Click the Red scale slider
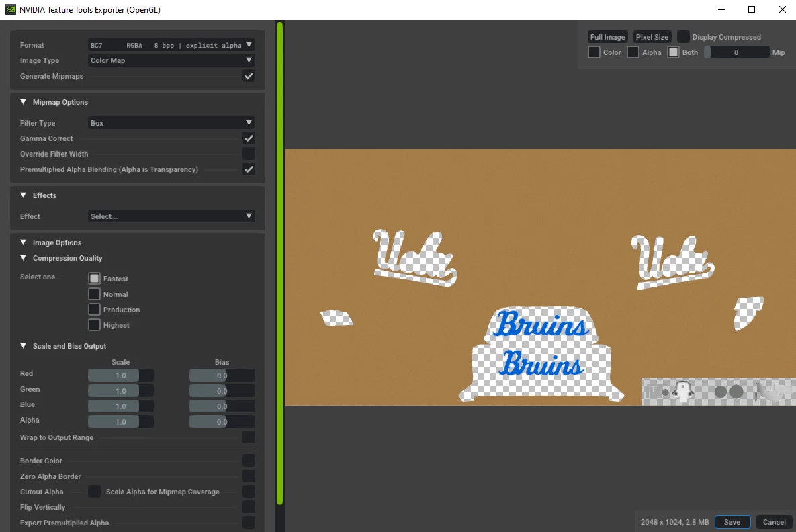Screen dimensions: 796x532 121,375
